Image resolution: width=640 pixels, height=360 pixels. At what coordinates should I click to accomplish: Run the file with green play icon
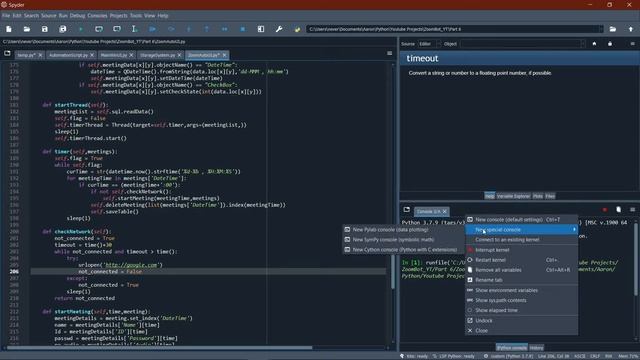(x=81, y=29)
